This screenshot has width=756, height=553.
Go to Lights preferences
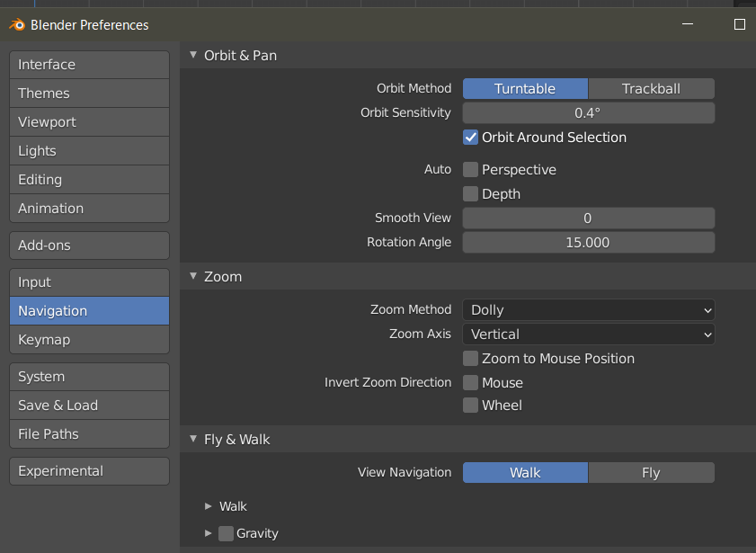[89, 151]
